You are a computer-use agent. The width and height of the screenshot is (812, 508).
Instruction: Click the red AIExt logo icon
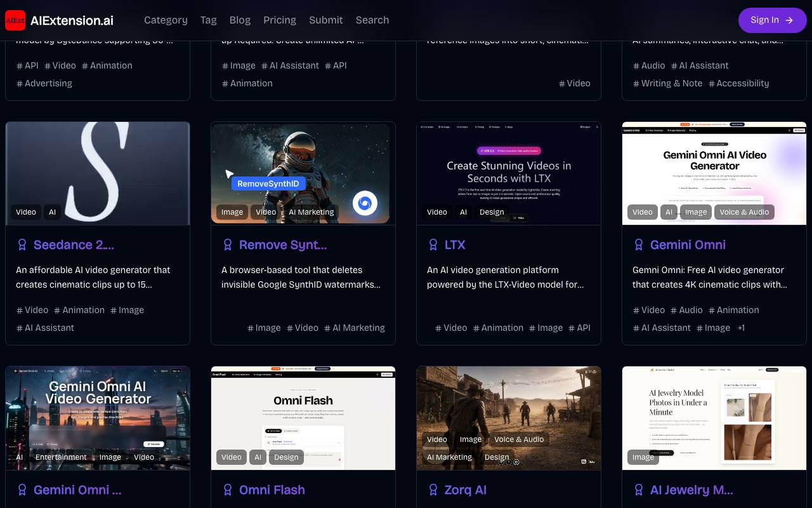point(15,20)
